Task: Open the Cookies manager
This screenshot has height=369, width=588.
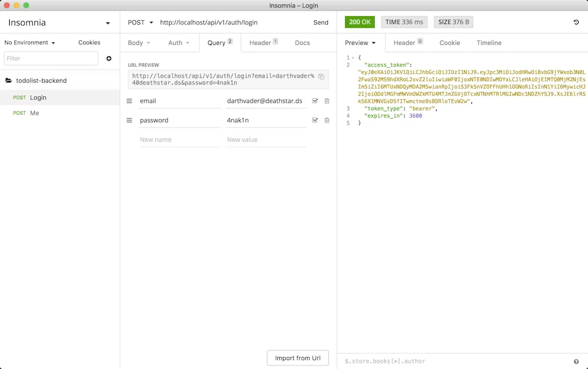Action: [x=89, y=43]
